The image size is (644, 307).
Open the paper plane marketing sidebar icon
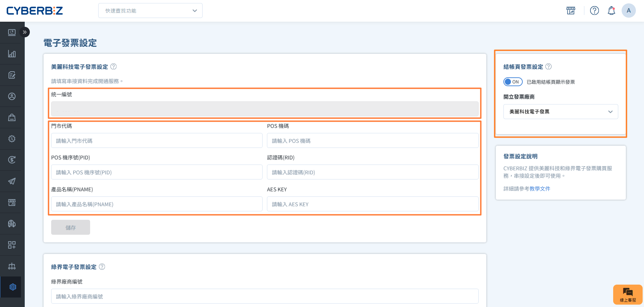[12, 181]
